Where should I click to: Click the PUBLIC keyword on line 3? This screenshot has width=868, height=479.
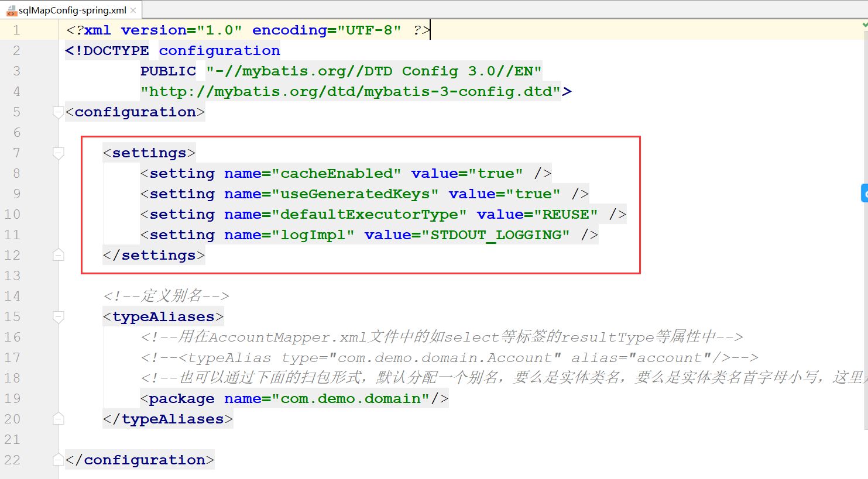168,71
